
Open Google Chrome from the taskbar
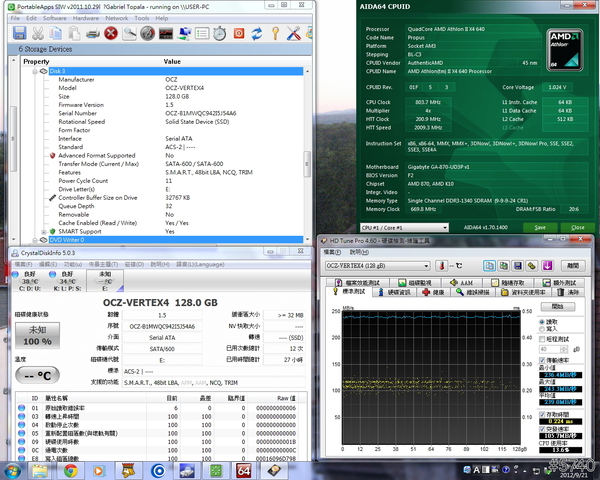click(72, 469)
